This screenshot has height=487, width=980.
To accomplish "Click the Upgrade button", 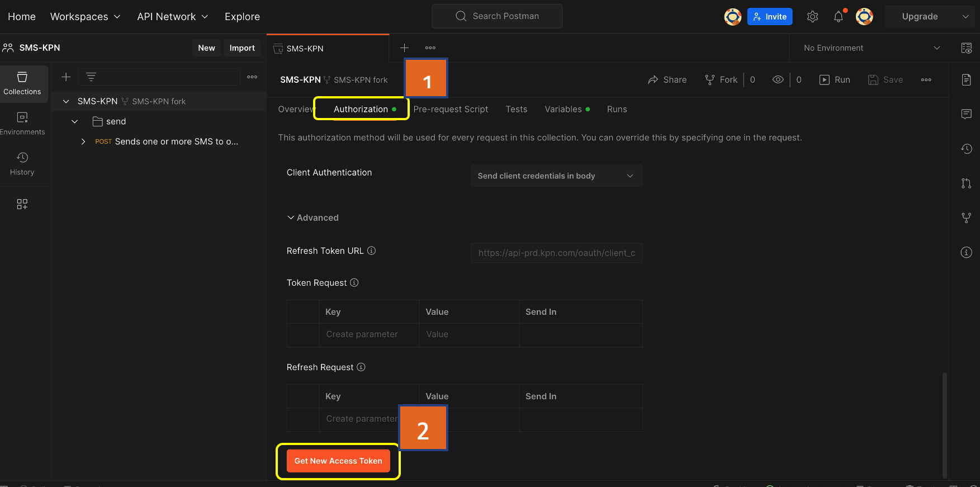I will point(920,17).
